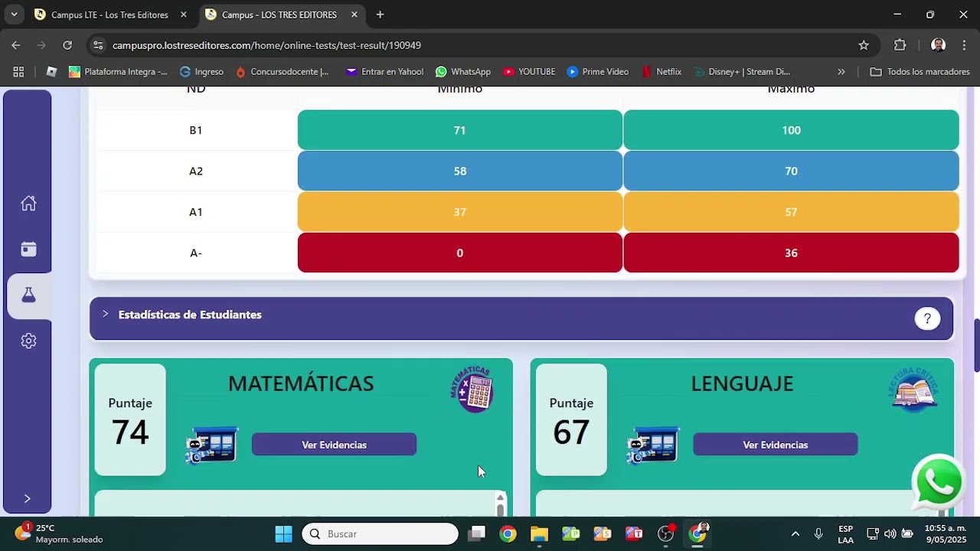Click the taskbar Buscar search box
Screen dimensions: 980x551
381,533
